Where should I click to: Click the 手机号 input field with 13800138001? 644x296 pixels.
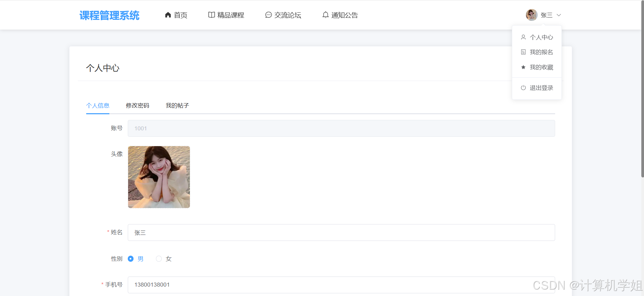[x=341, y=285]
